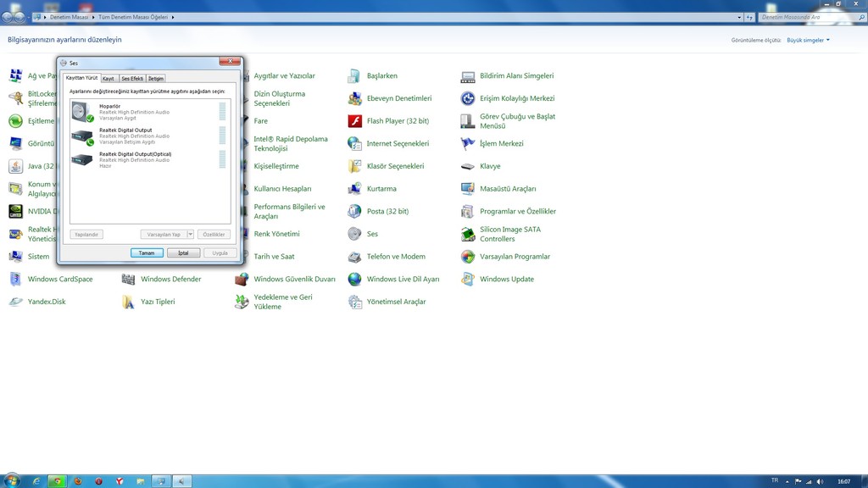Click TR language indicator in tray
The width and height of the screenshot is (868, 488).
(x=775, y=481)
